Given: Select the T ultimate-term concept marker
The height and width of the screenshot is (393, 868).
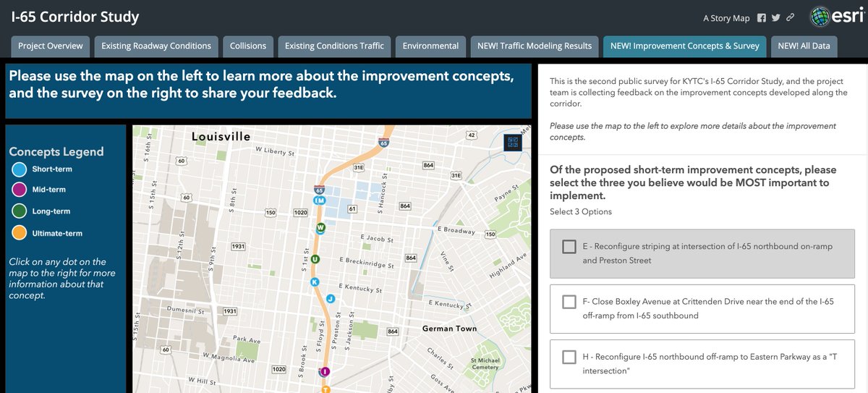Looking at the screenshot, I should (x=326, y=389).
